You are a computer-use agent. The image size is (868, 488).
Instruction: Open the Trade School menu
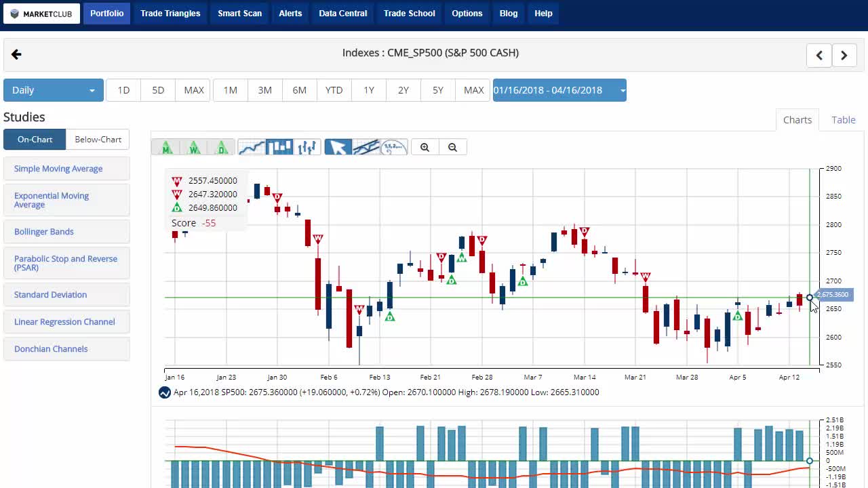[x=410, y=14]
